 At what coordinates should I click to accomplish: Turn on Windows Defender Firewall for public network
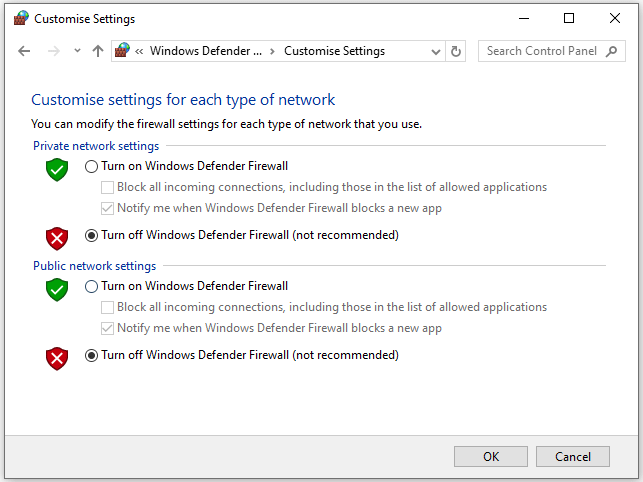pyautogui.click(x=92, y=286)
